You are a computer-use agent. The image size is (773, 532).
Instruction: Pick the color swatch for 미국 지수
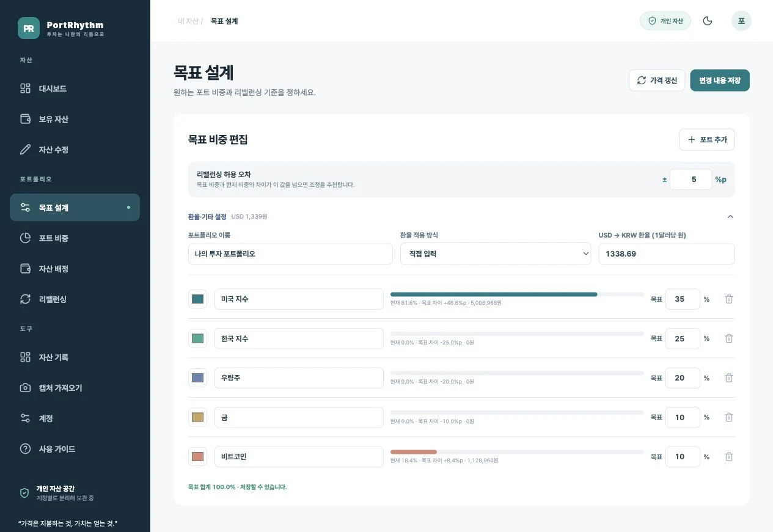tap(197, 299)
